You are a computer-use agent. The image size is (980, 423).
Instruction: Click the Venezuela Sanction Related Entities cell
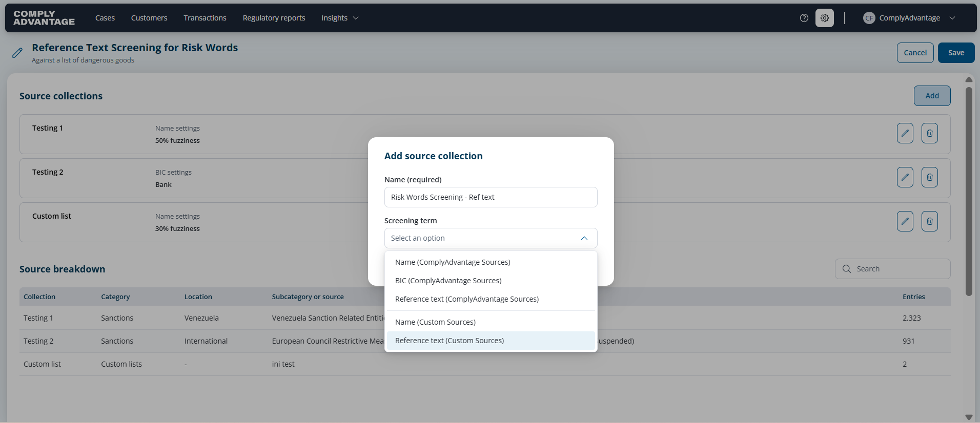(328, 318)
